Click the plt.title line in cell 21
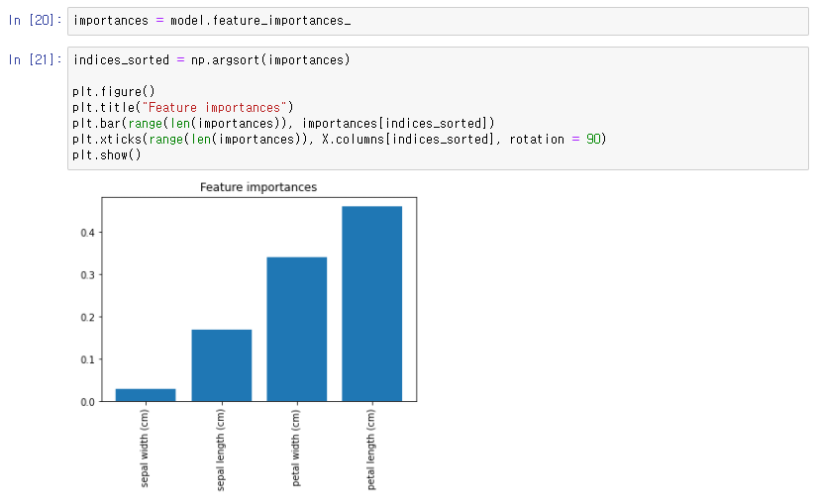The width and height of the screenshot is (818, 504). (x=183, y=108)
